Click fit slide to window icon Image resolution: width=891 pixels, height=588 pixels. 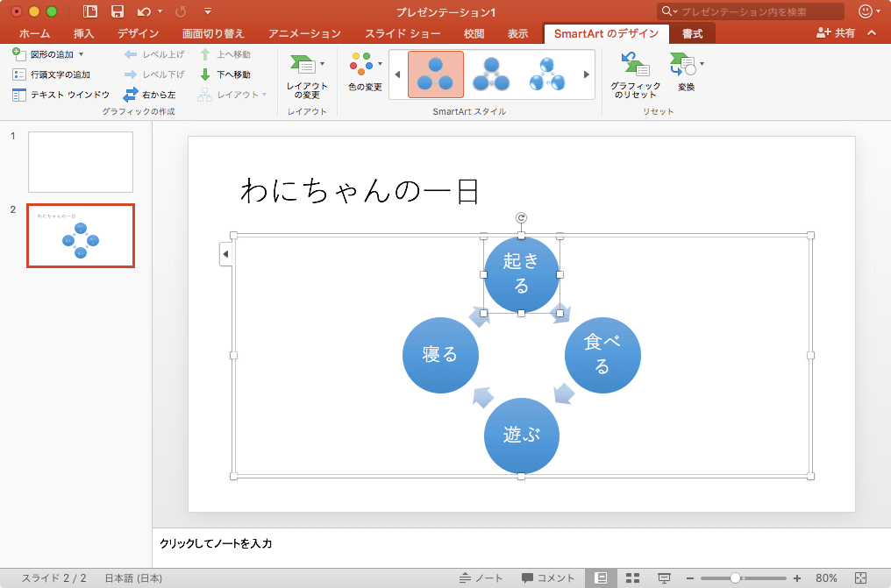click(861, 577)
